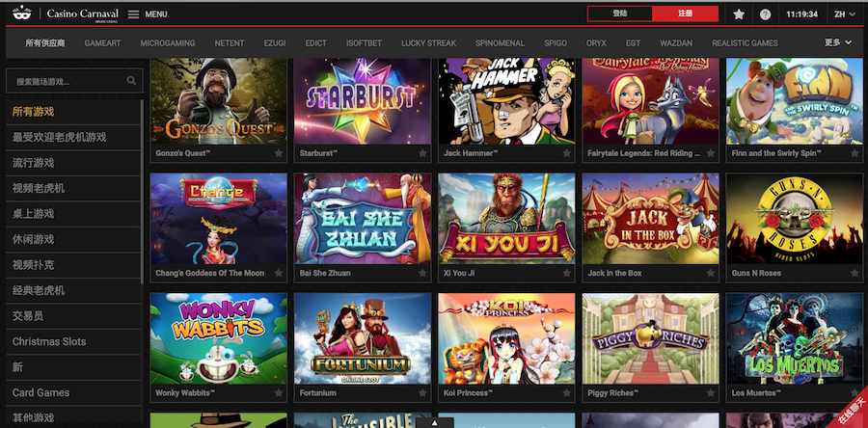868x428 pixels.
Task: Filter by SPINOMENAL provider
Action: [x=500, y=43]
